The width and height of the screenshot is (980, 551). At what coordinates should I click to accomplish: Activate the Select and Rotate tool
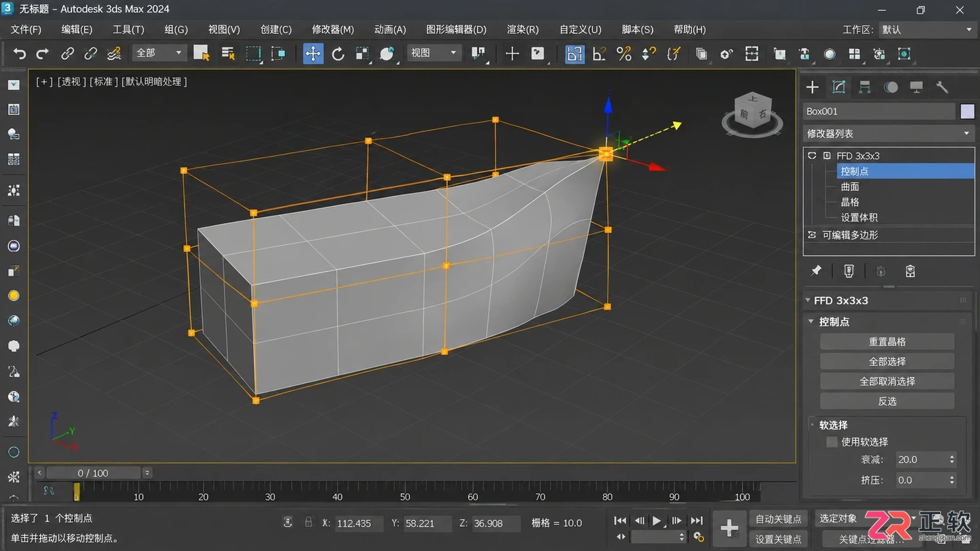tap(338, 54)
